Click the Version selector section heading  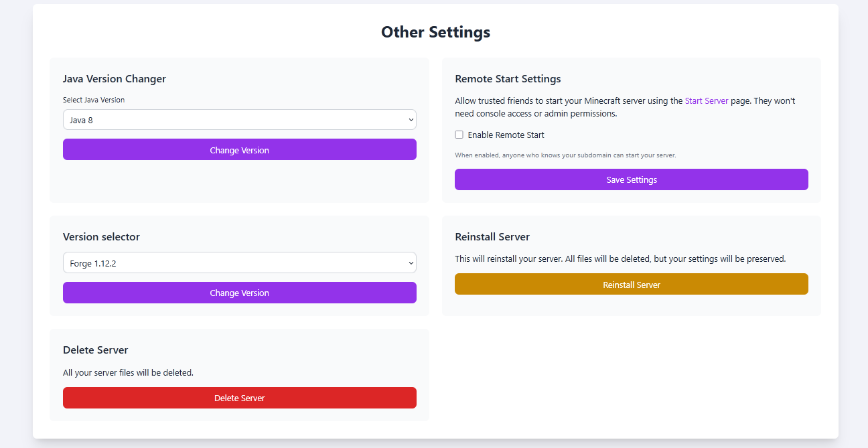101,237
